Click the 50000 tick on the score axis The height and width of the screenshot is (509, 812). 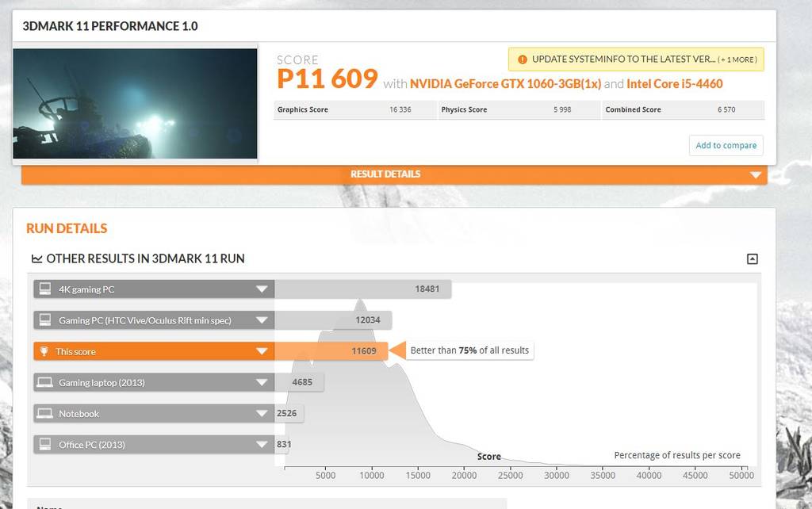pos(741,476)
